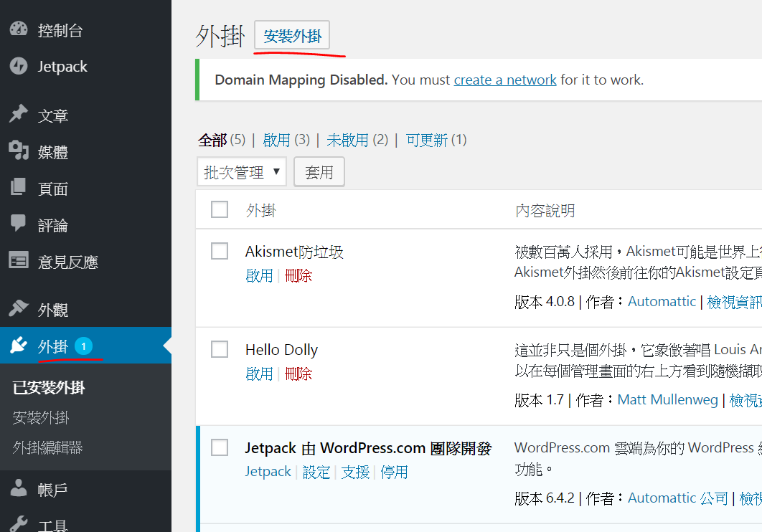Open 文章 in sidebar menu
The image size is (762, 532).
click(53, 115)
